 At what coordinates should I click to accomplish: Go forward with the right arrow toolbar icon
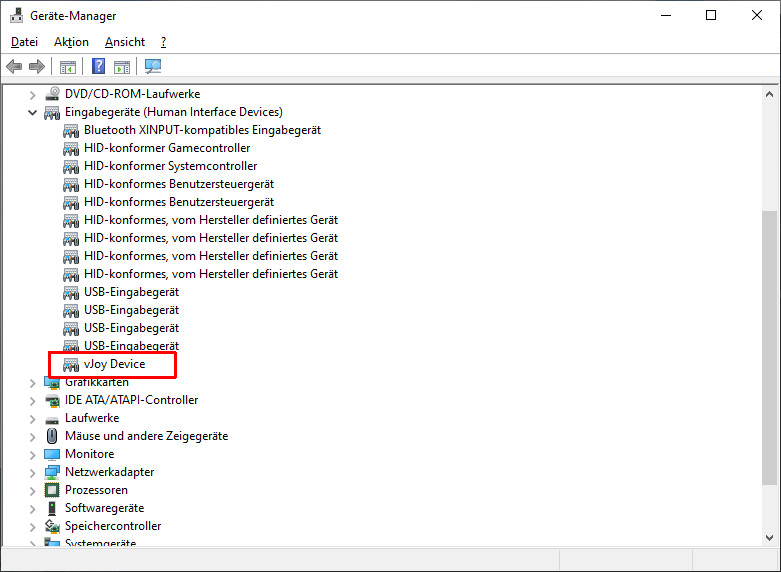point(37,66)
